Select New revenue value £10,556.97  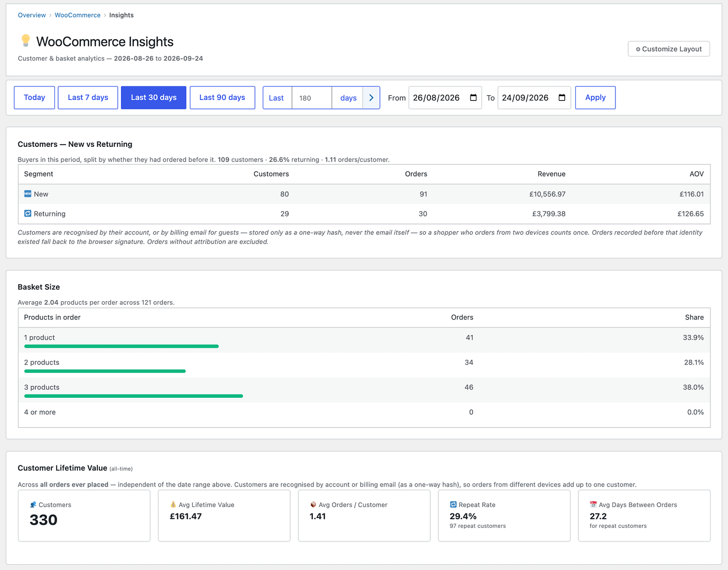pos(547,194)
